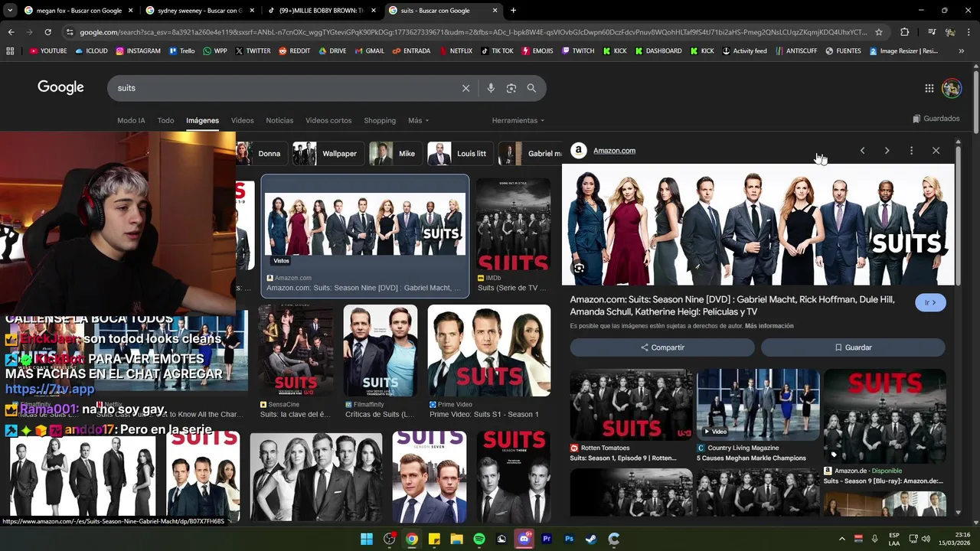The image size is (980, 551).
Task: Select the Videos cortos search tab
Action: [328, 120]
